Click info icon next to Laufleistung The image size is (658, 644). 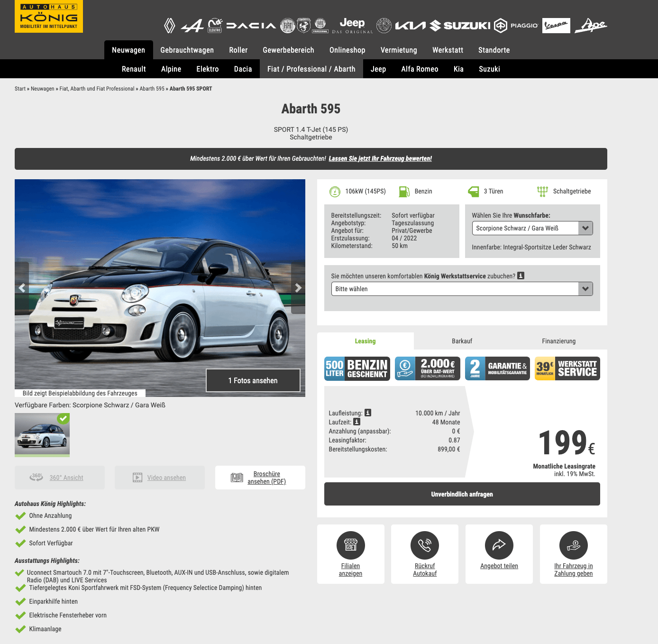coord(368,413)
